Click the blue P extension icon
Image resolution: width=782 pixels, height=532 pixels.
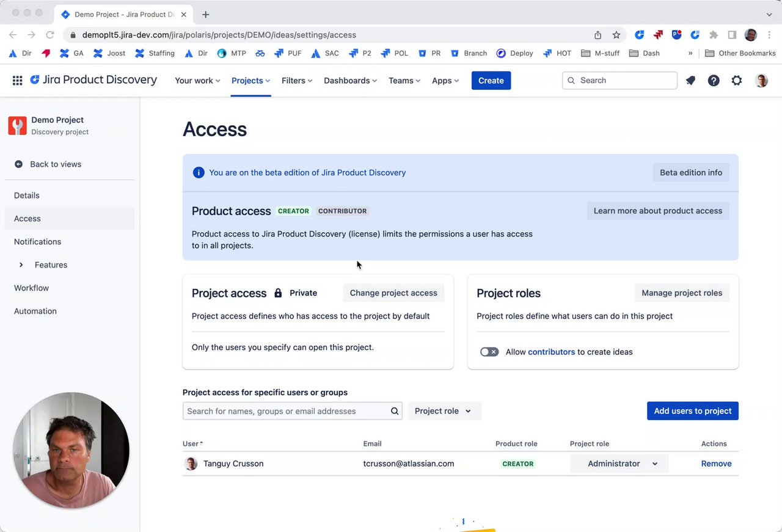point(676,35)
